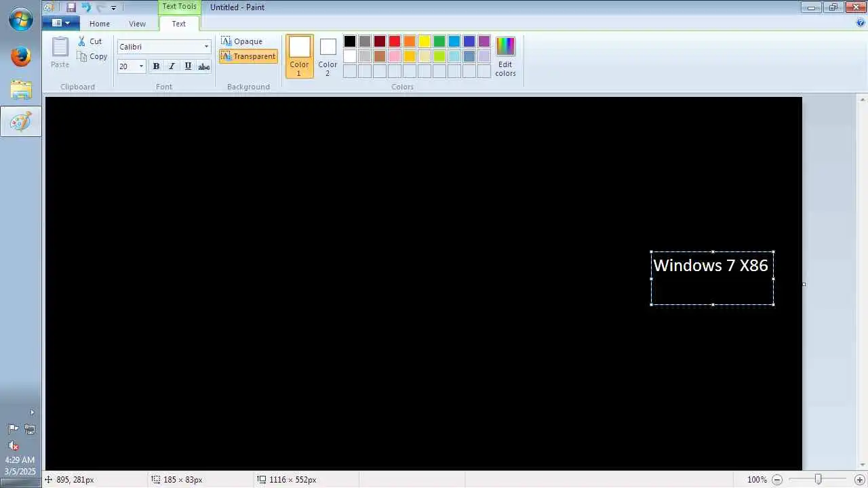The image size is (868, 488).
Task: Cut the selection with the scissors icon
Action: pyautogui.click(x=90, y=41)
